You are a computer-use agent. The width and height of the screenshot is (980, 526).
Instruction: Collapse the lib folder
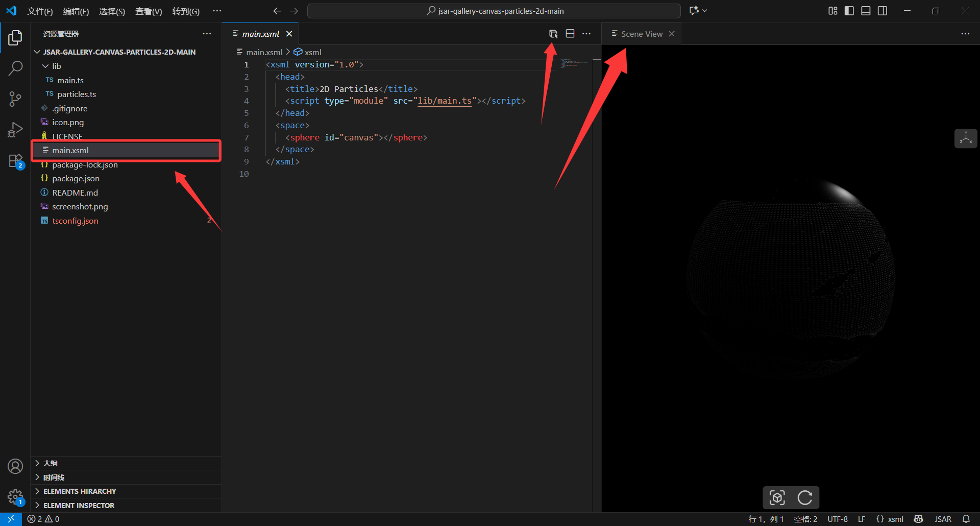(x=56, y=66)
